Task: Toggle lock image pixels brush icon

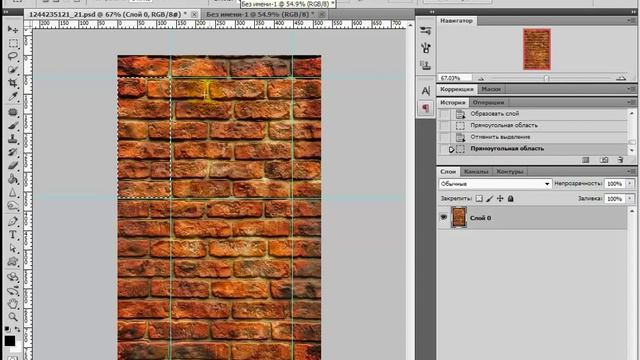Action: [490, 199]
